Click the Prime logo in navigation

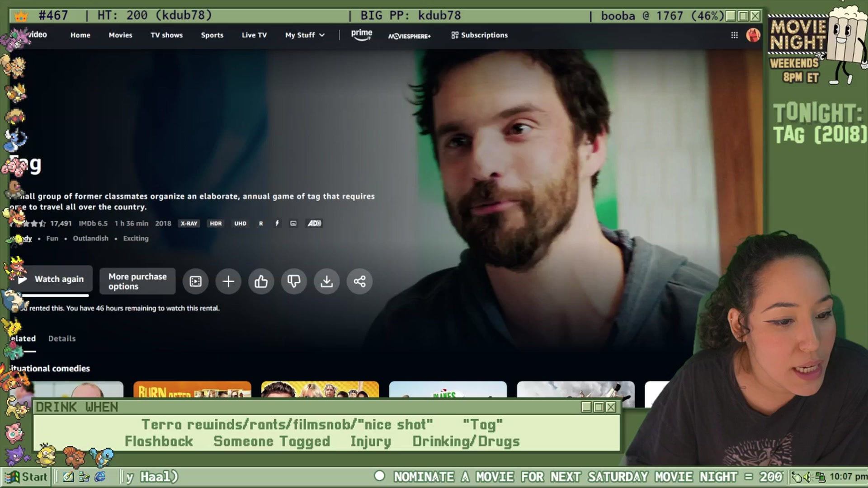362,35
